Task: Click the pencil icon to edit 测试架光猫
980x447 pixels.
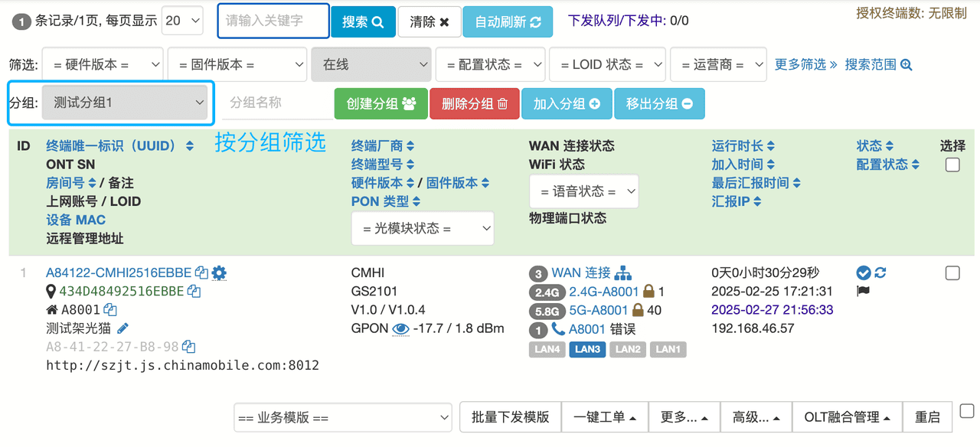Action: [122, 328]
